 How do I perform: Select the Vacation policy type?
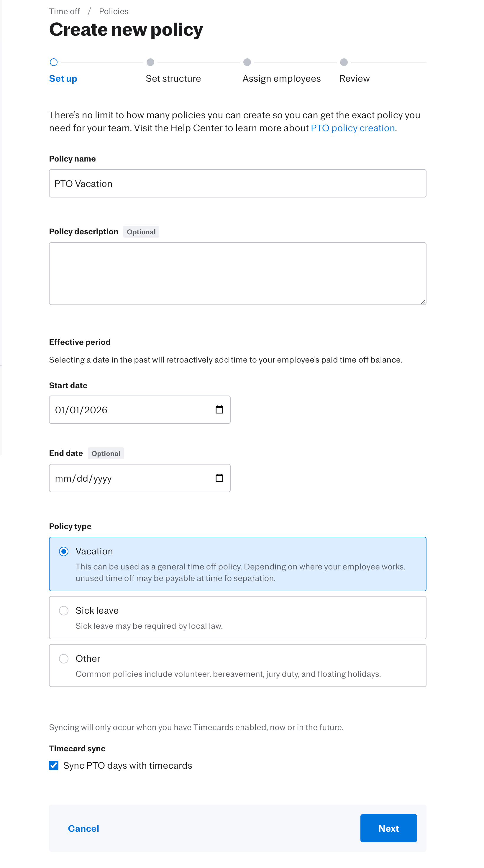pos(63,551)
